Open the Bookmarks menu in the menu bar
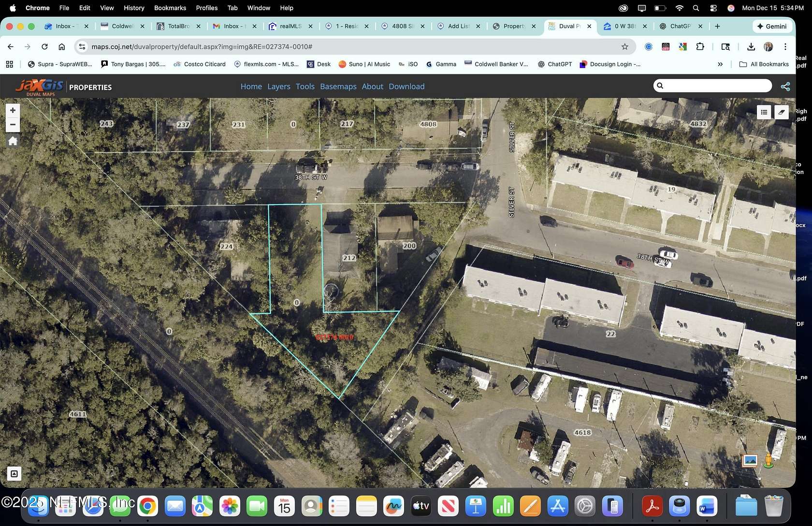 coord(170,8)
